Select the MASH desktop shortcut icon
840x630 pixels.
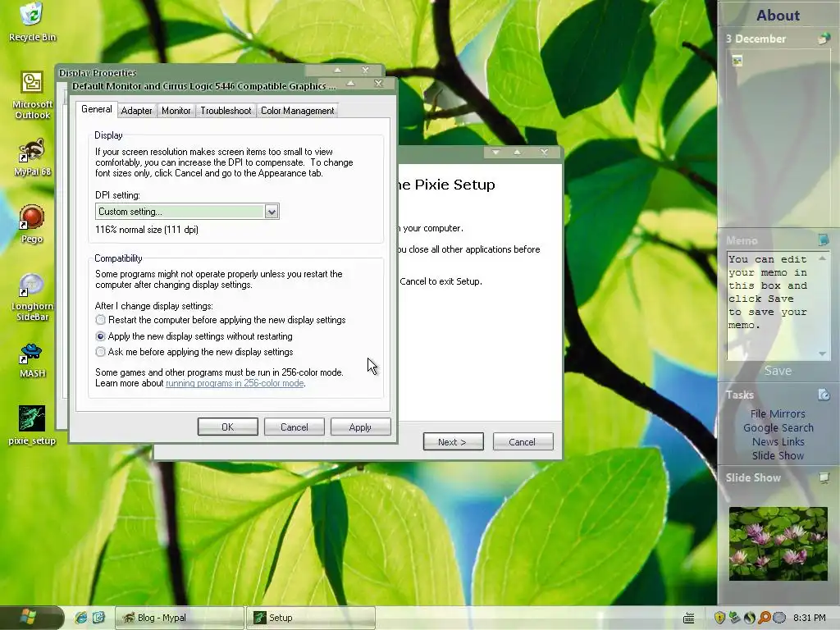pyautogui.click(x=32, y=361)
